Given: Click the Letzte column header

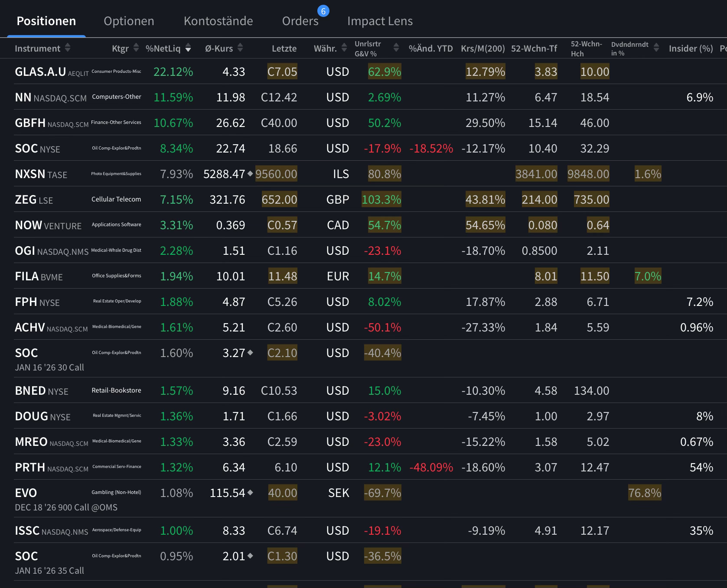Looking at the screenshot, I should click(284, 49).
